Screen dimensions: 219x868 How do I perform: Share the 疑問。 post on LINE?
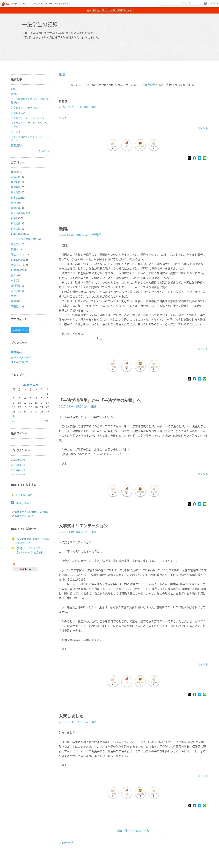pos(205,379)
